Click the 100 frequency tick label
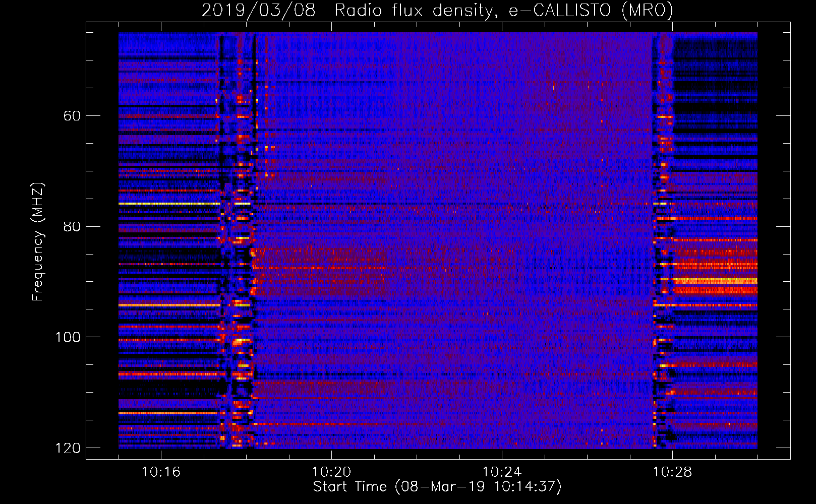This screenshot has width=816, height=504. coord(67,337)
